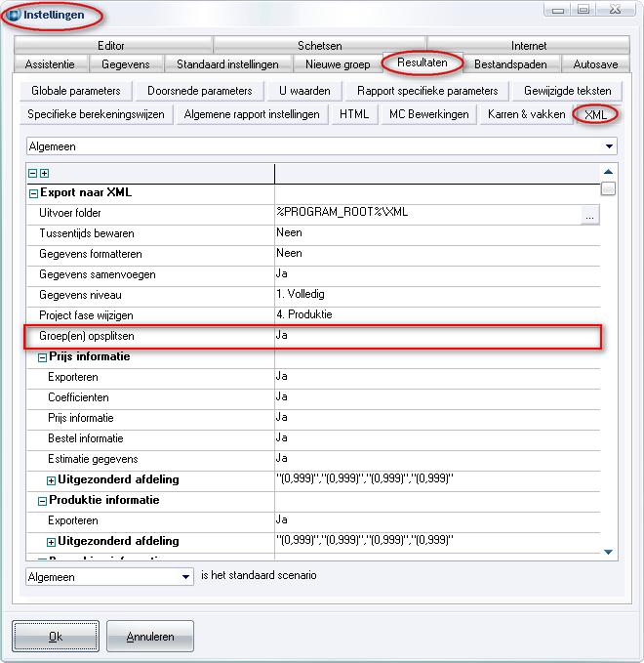Screen dimensions: 644x663
Task: Select the U waarden sub-tab
Action: pyautogui.click(x=304, y=91)
